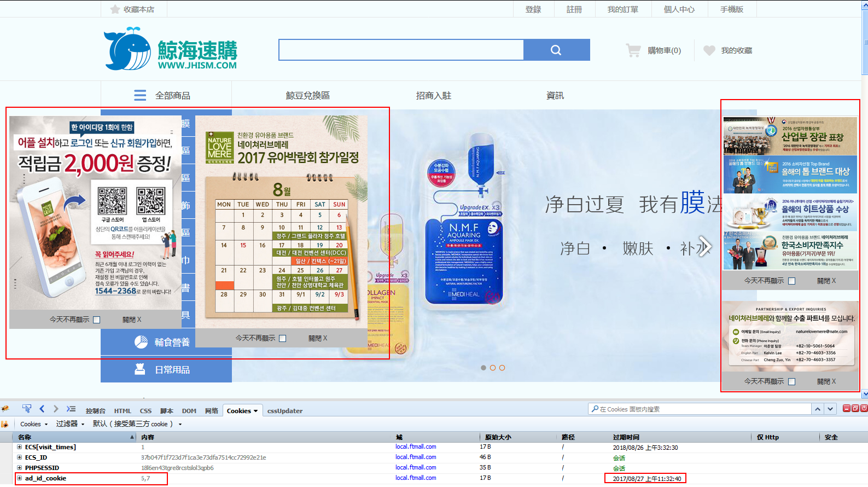Minimize the Firebug panel

pyautogui.click(x=847, y=408)
